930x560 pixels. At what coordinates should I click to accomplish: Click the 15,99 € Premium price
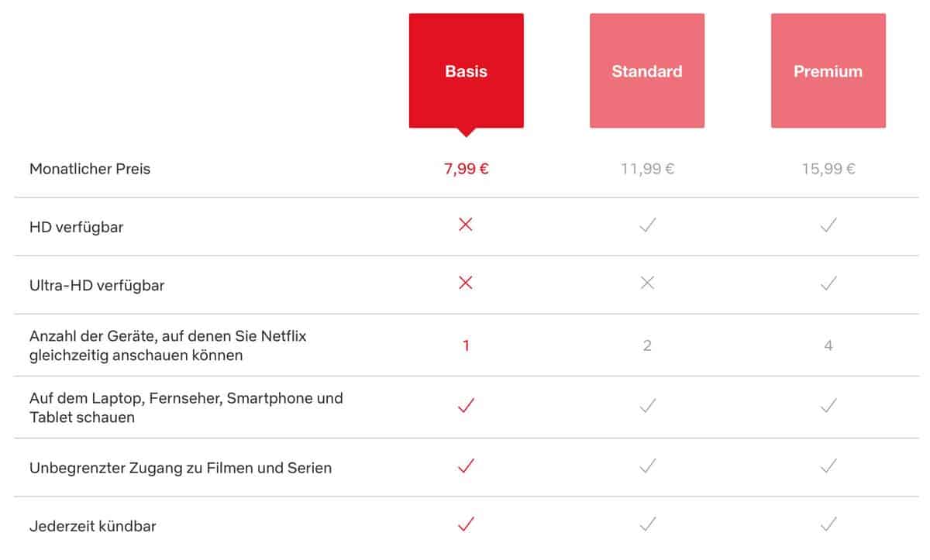[x=828, y=169]
